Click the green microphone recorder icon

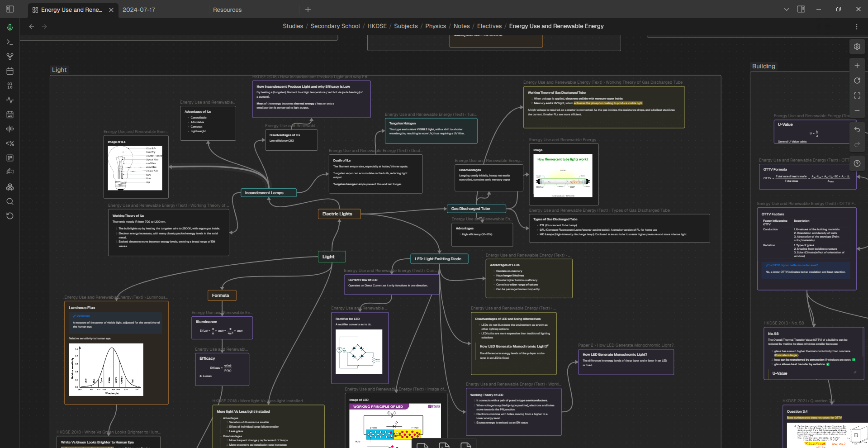[x=10, y=28]
